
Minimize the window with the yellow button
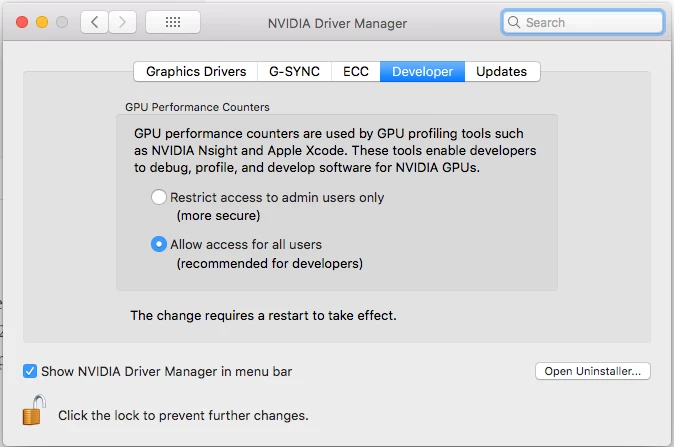42,22
